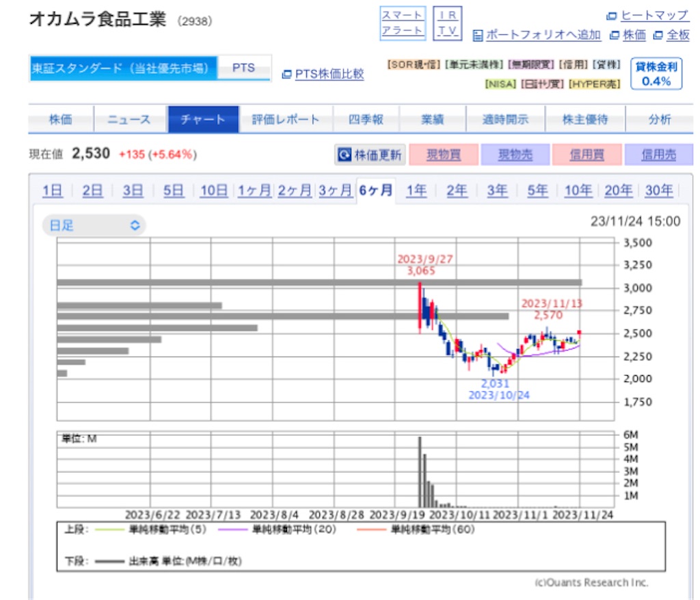The width and height of the screenshot is (700, 600).
Task: Set chart period to 2日
Action: point(92,191)
